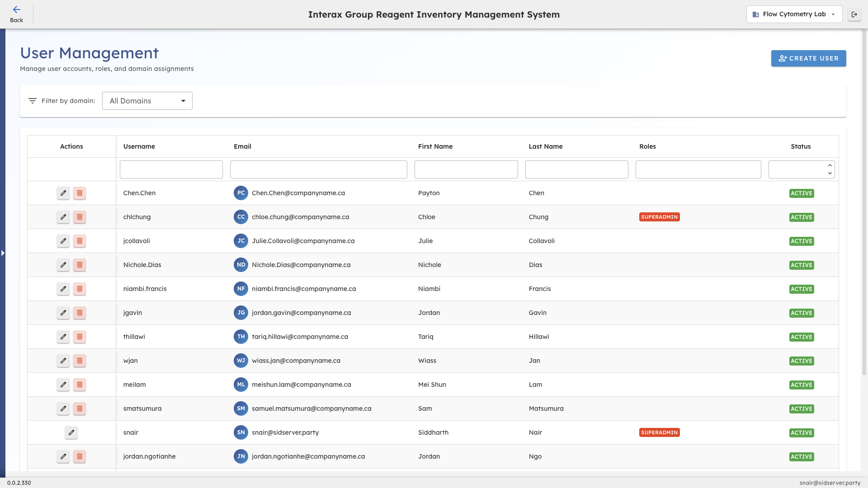Open the All Domains dropdown

[147, 101]
